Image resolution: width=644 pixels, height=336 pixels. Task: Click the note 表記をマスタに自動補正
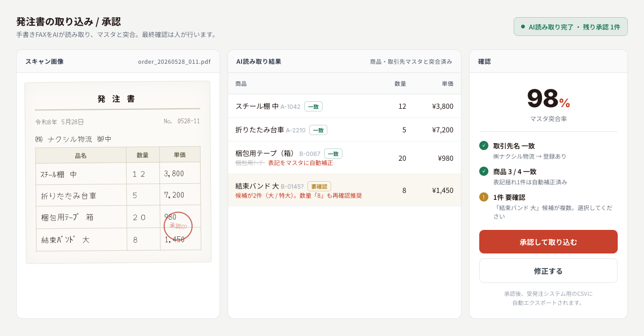[301, 163]
